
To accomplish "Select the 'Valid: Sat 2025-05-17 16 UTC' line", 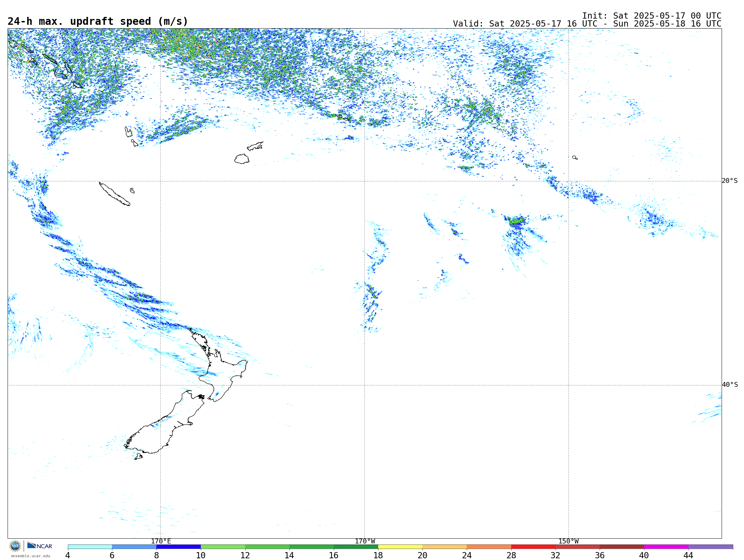I will click(587, 24).
